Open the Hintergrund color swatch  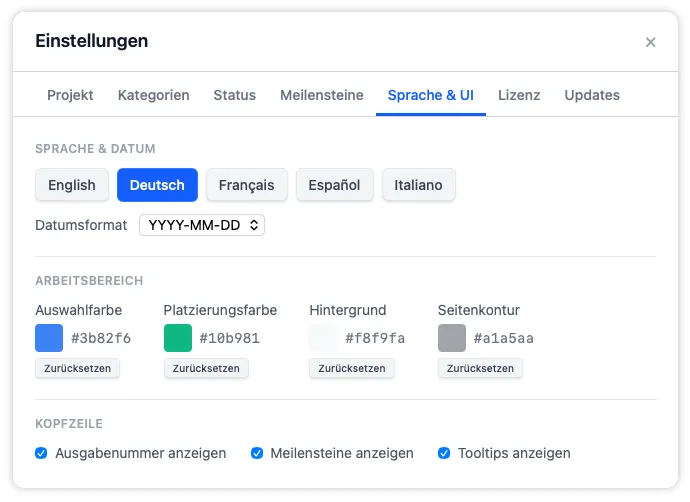(323, 338)
